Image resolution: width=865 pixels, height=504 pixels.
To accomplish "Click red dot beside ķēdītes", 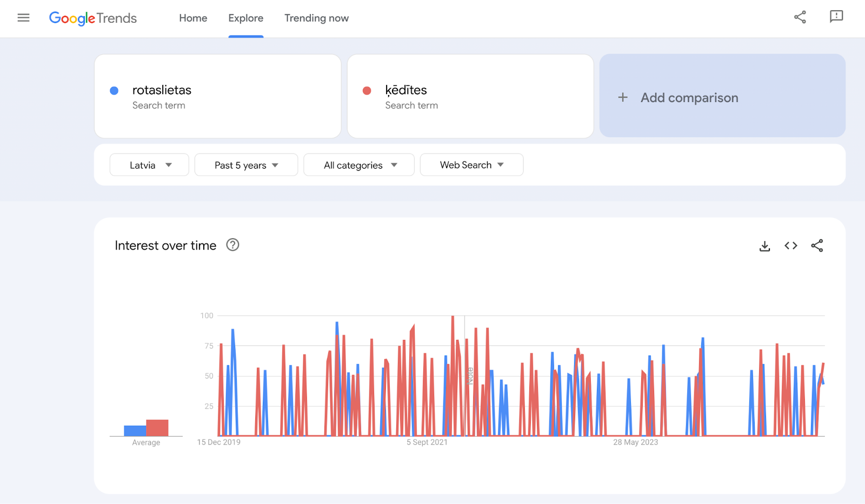I will [367, 91].
